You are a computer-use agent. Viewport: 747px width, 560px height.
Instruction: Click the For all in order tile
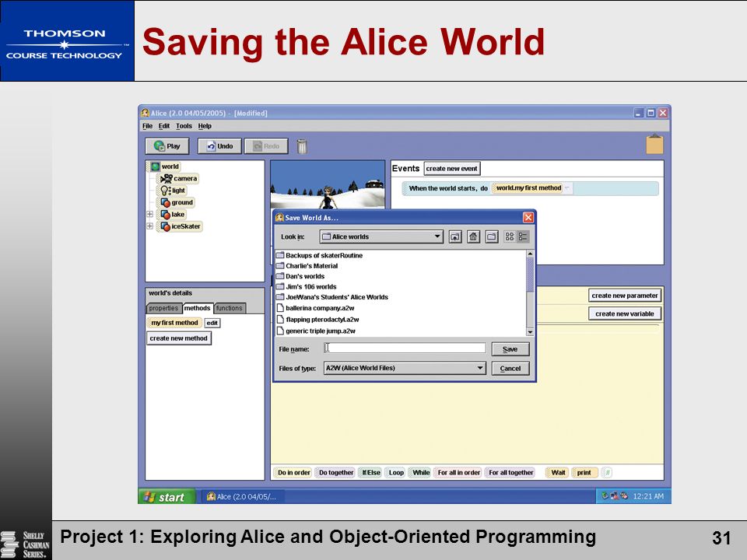point(458,473)
